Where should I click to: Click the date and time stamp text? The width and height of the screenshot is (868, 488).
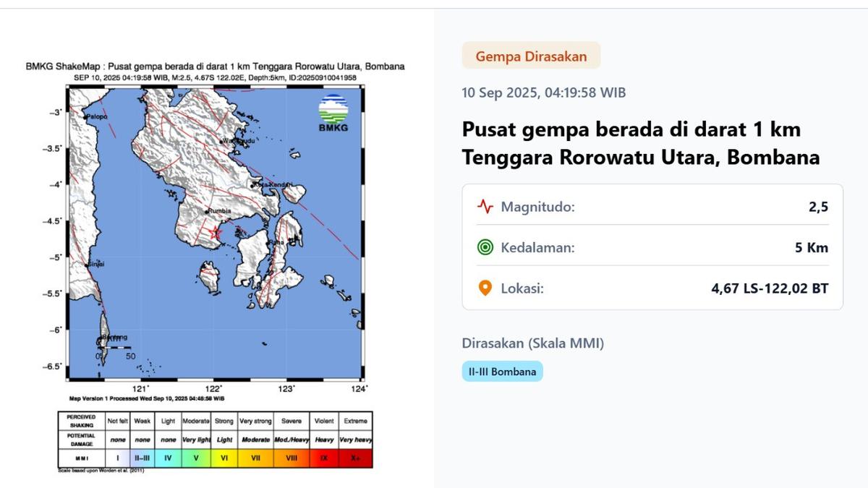tap(544, 93)
